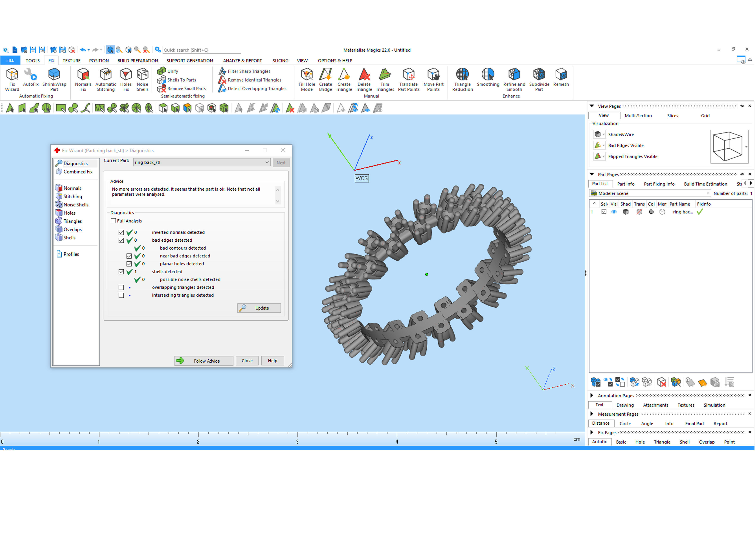Image resolution: width=756 pixels, height=534 pixels.
Task: Open the ANALYZE & REPORT ribbon tab
Action: pos(242,61)
